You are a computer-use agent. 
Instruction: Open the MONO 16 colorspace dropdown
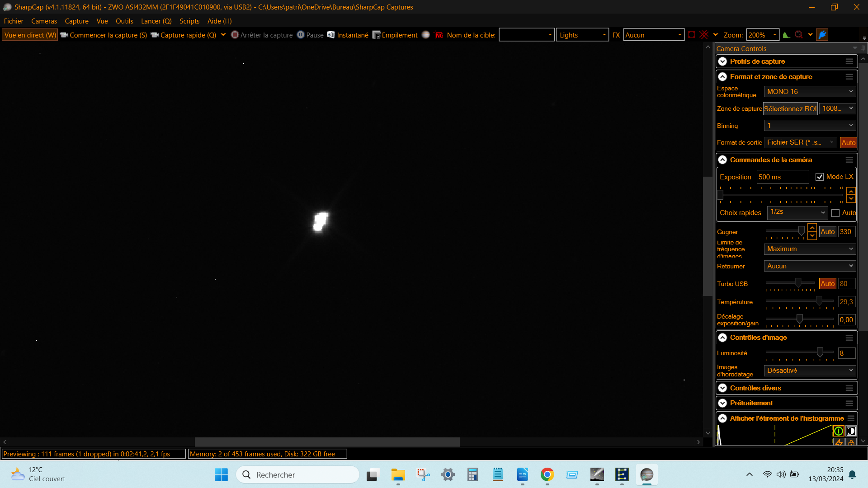click(x=809, y=91)
